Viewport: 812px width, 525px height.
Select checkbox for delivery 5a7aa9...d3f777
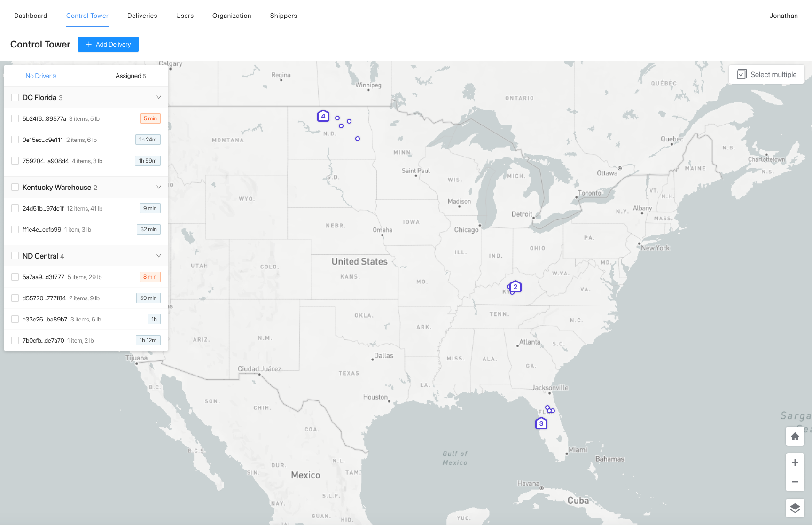pos(15,277)
